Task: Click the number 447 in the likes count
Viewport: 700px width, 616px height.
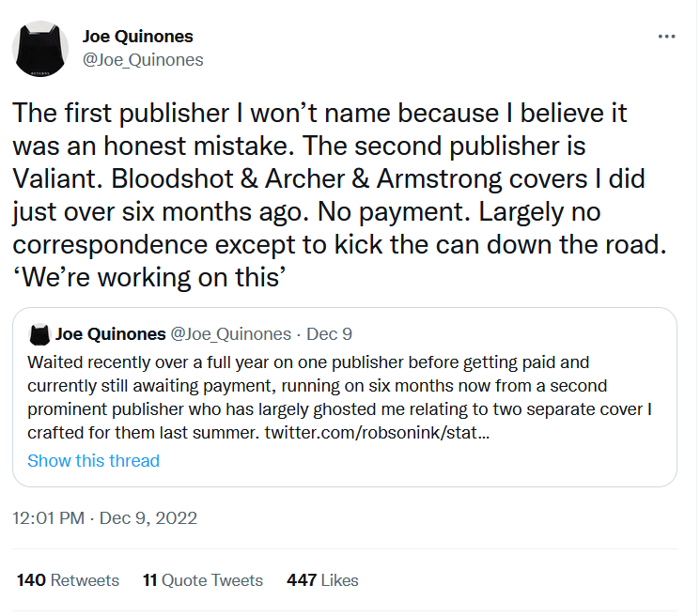Action: point(302,580)
